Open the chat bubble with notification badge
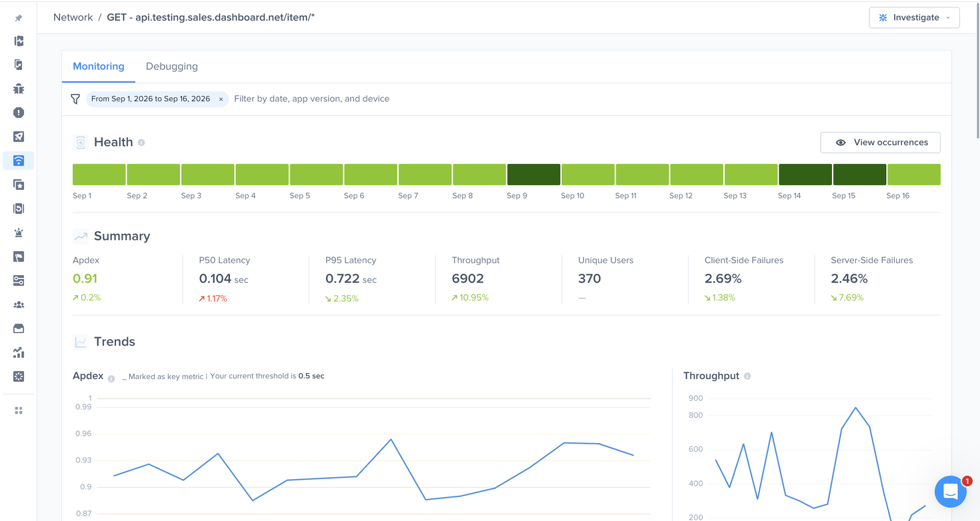 tap(951, 492)
